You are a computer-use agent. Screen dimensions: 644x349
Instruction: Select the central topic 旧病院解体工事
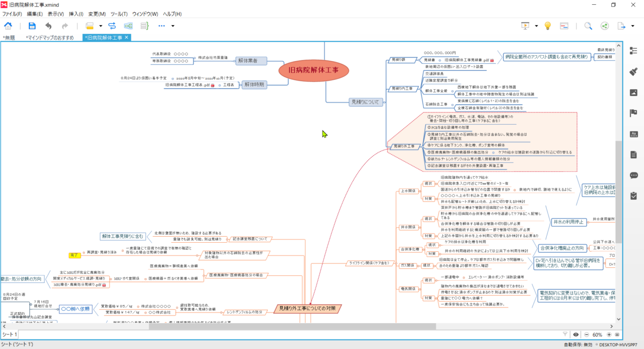314,70
